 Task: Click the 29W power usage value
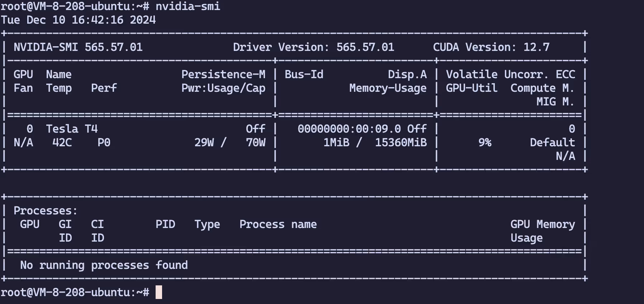(204, 142)
